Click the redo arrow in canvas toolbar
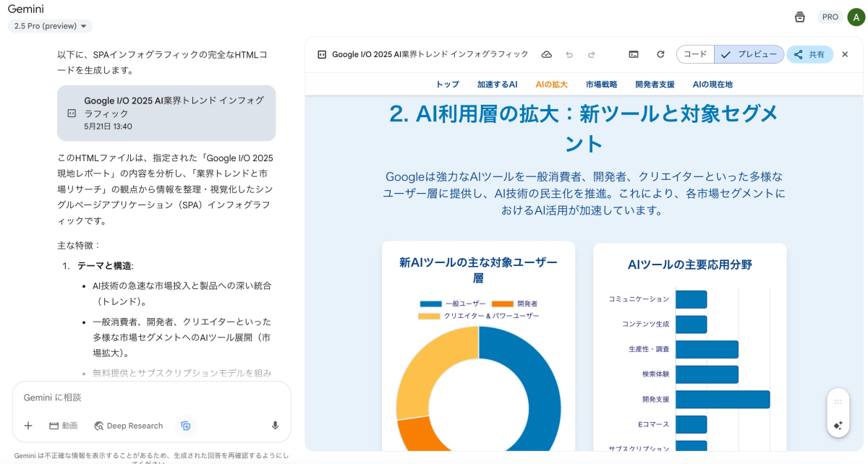868x464 pixels. (591, 54)
